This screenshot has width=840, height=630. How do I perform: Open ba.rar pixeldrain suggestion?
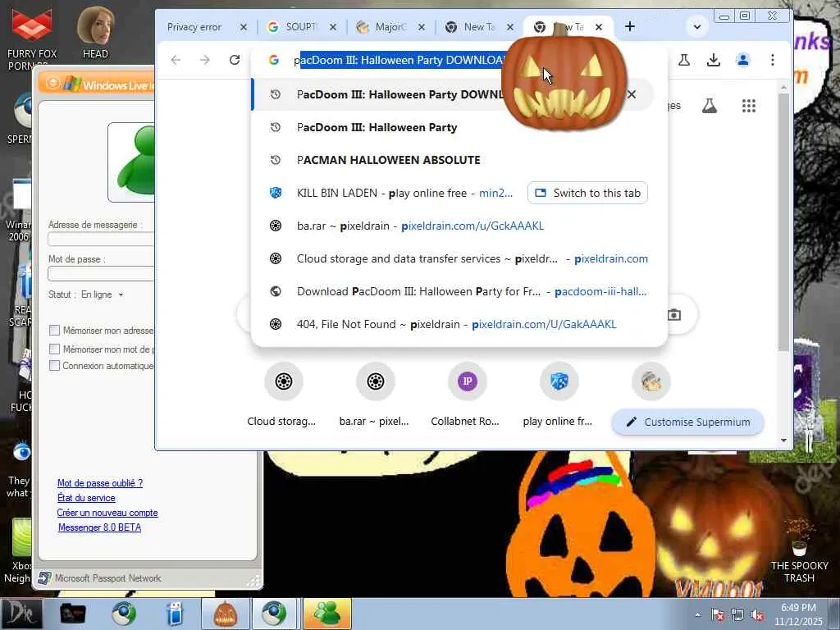click(420, 226)
